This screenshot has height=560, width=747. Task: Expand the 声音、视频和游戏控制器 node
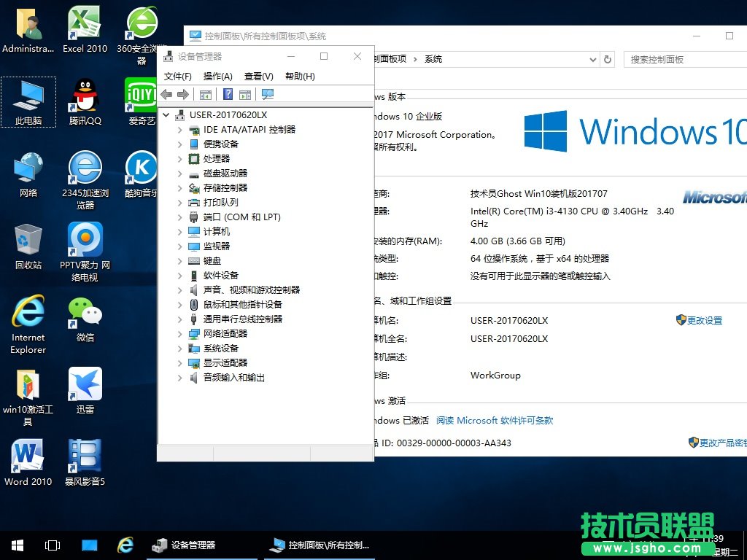(x=179, y=290)
